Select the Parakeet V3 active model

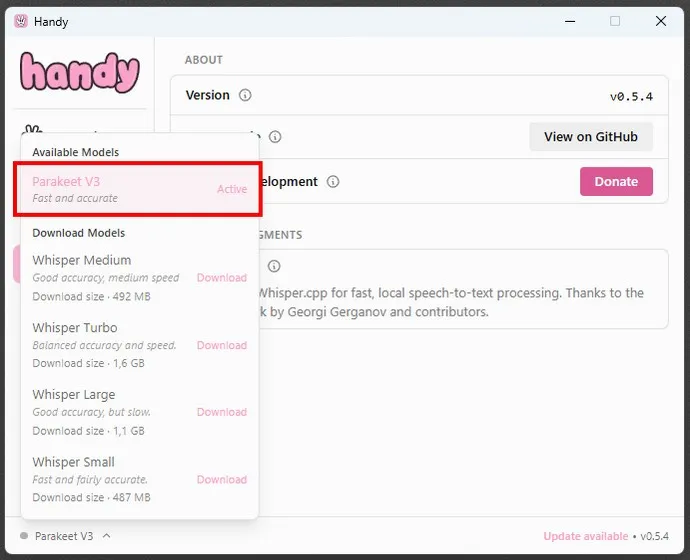(x=138, y=189)
